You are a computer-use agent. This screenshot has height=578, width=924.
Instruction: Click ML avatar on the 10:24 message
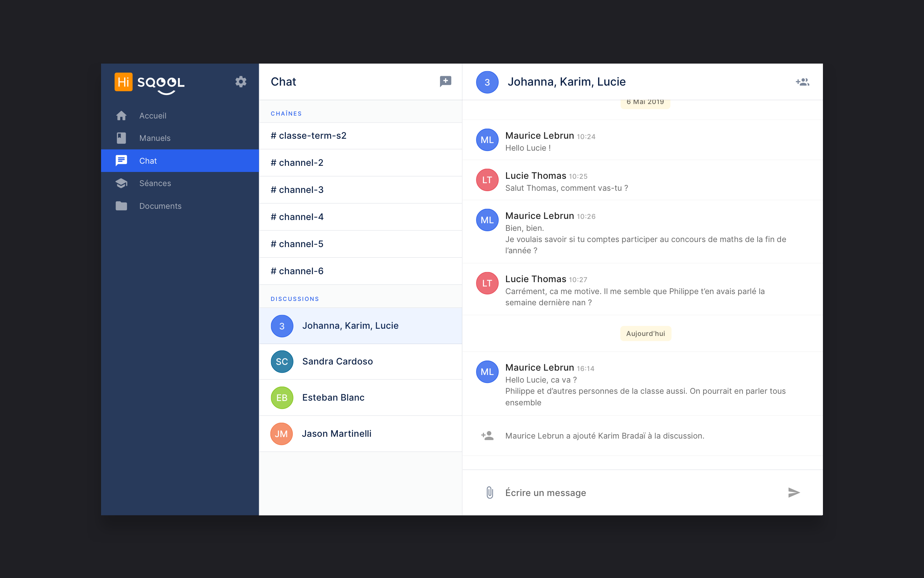click(487, 139)
